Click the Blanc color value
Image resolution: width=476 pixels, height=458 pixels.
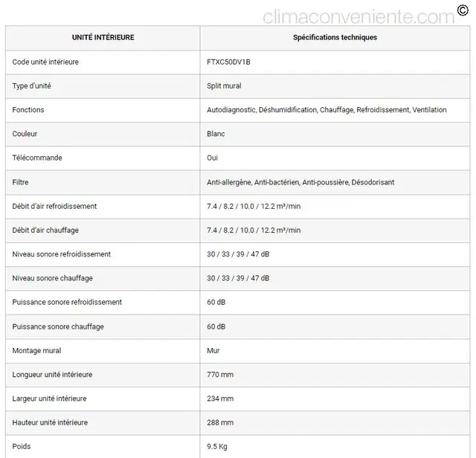click(x=216, y=134)
